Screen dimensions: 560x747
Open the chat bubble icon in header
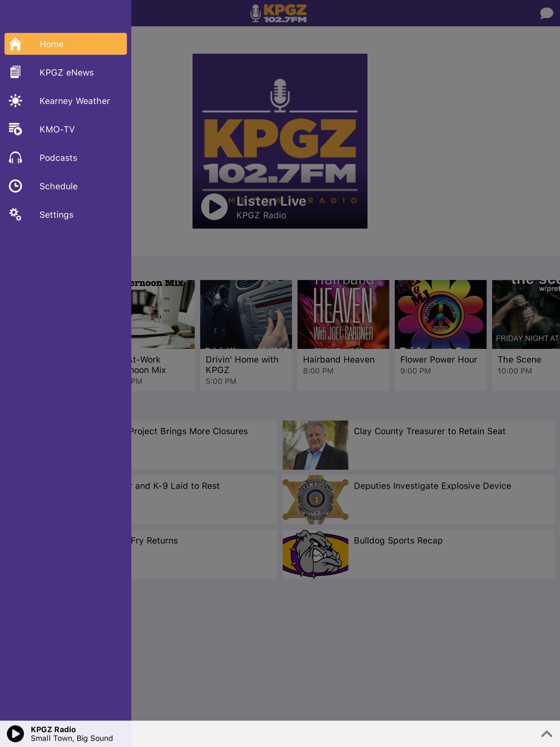[547, 13]
